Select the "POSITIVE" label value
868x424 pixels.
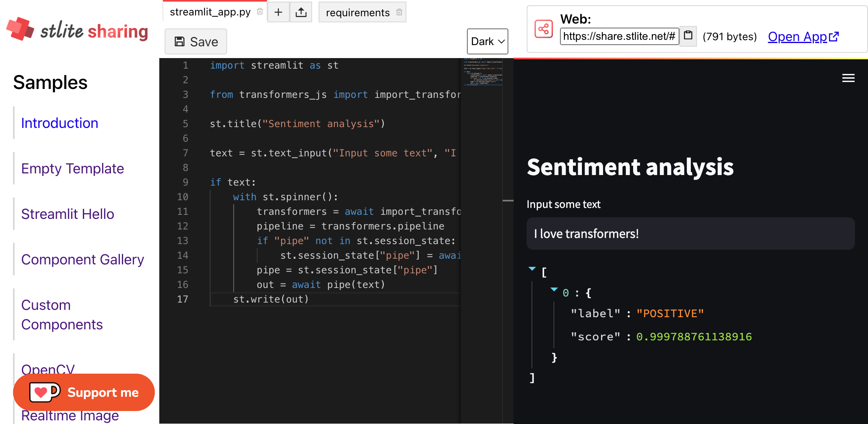tap(670, 314)
